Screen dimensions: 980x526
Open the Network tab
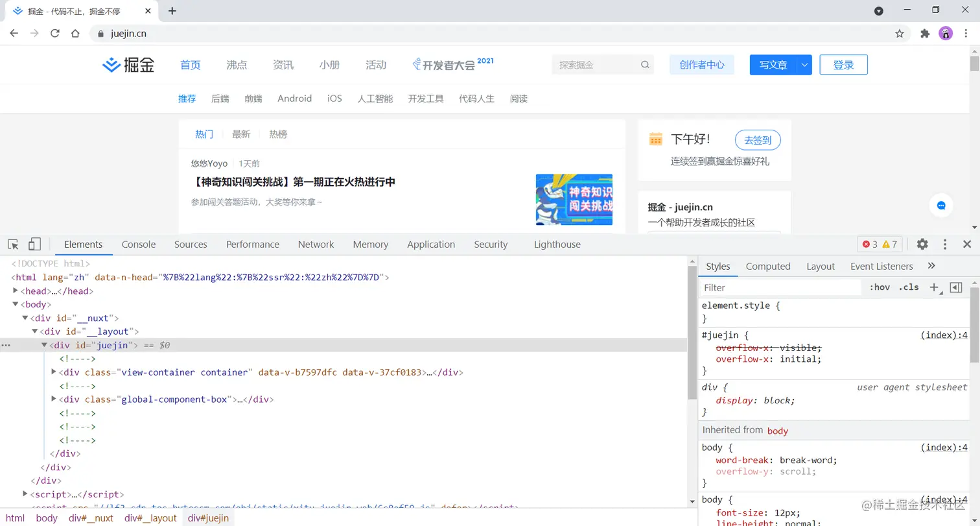click(x=316, y=245)
